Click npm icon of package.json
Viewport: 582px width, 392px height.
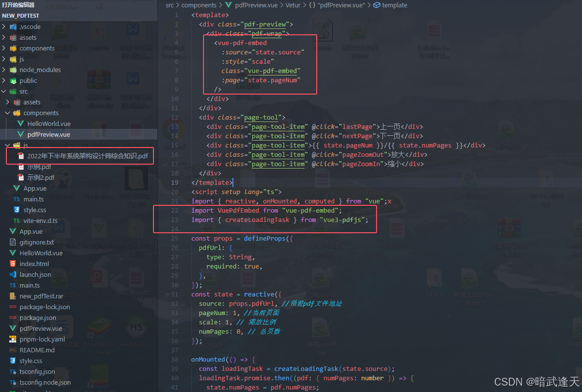pyautogui.click(x=13, y=318)
